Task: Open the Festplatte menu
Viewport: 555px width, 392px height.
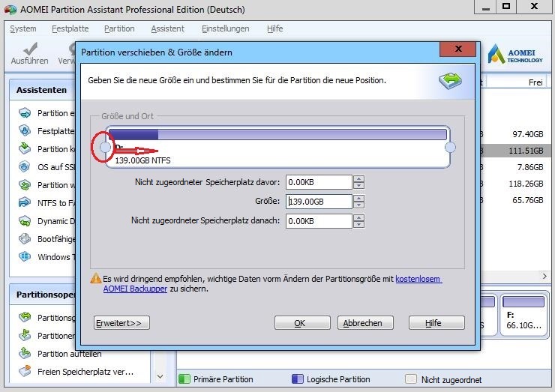Action: (70, 28)
